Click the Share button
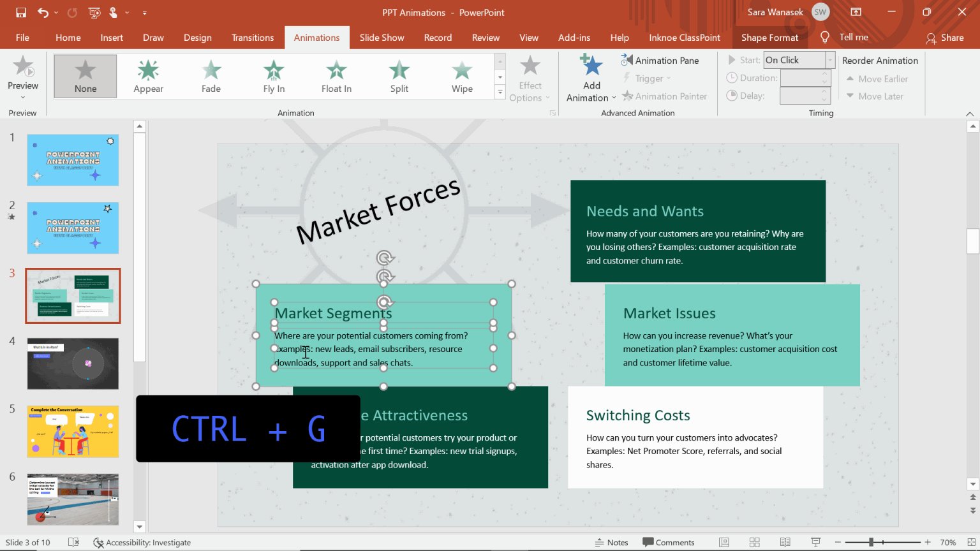Screen dimensions: 980x551 (946, 38)
